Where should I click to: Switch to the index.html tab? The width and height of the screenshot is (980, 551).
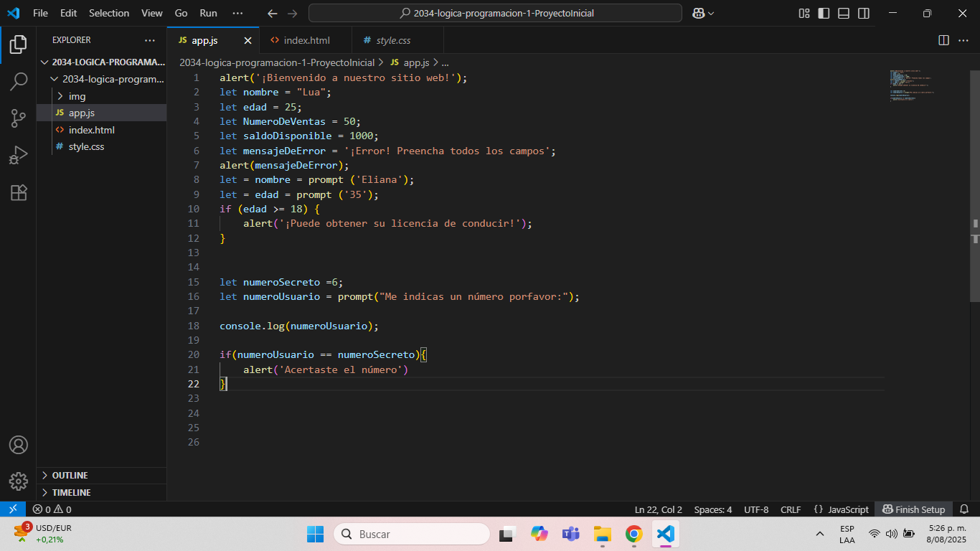(x=306, y=40)
